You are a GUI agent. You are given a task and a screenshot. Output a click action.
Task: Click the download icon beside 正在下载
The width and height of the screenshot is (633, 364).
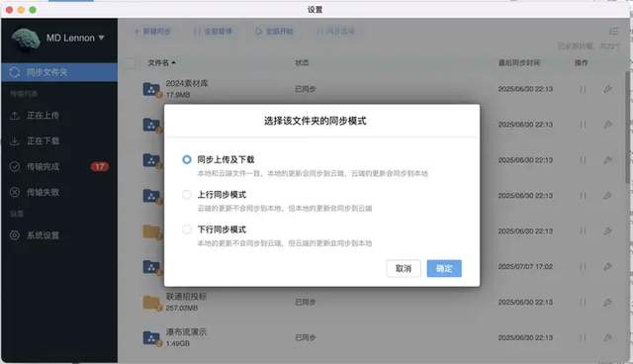pos(15,140)
